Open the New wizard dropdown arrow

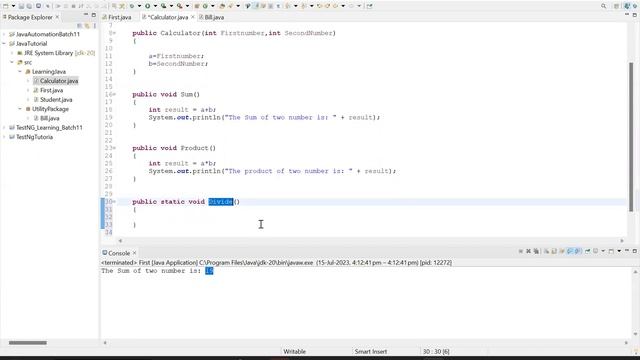coord(13,6)
